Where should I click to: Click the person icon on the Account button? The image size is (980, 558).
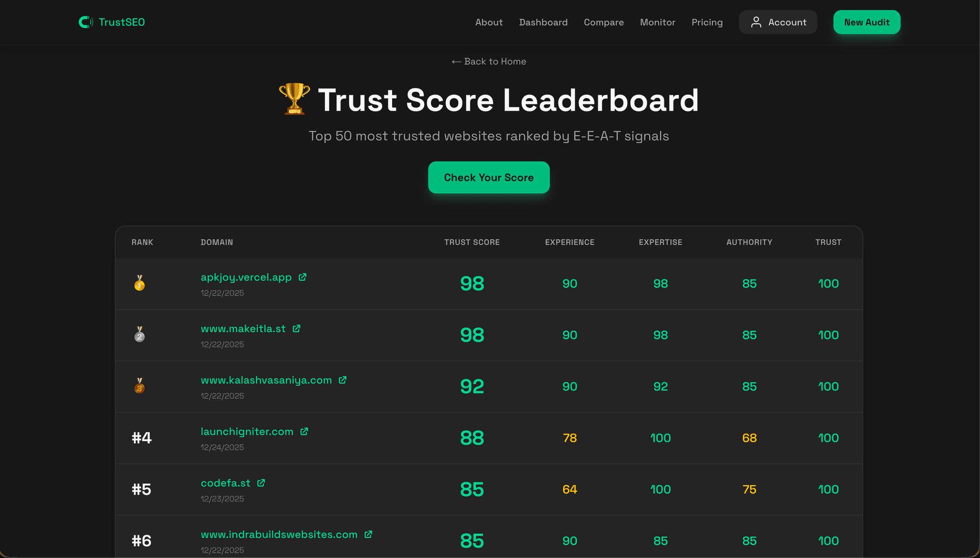click(x=756, y=22)
